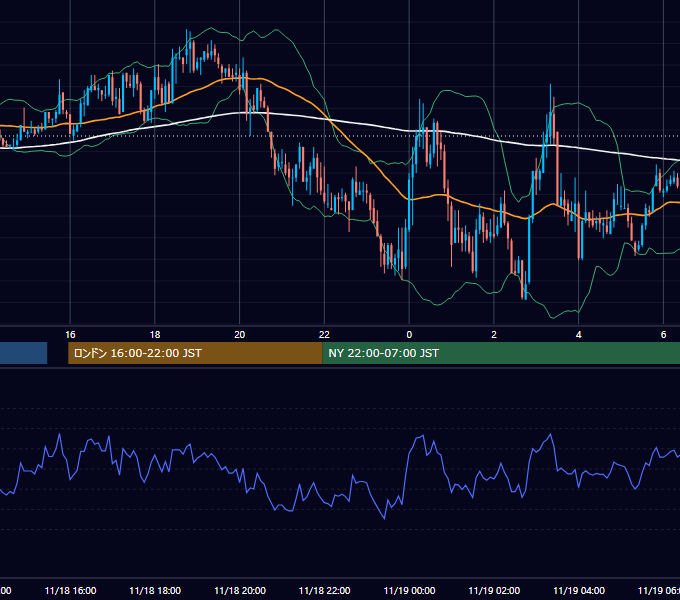This screenshot has width=680, height=600.
Task: Click the upper time axis label 16
Action: coord(70,335)
